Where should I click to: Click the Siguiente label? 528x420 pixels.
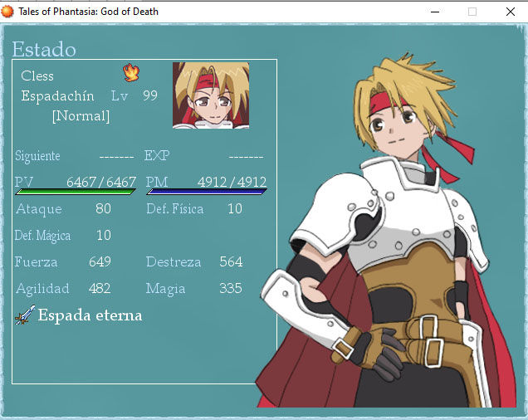pyautogui.click(x=37, y=156)
